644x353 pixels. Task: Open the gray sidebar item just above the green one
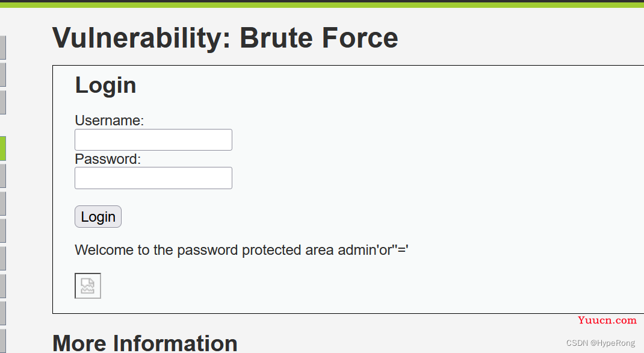point(3,102)
